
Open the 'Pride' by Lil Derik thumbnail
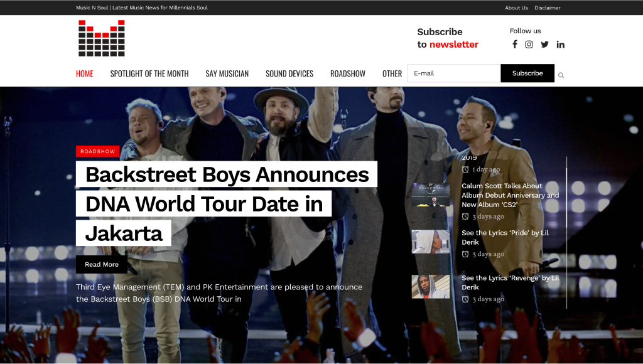click(430, 242)
